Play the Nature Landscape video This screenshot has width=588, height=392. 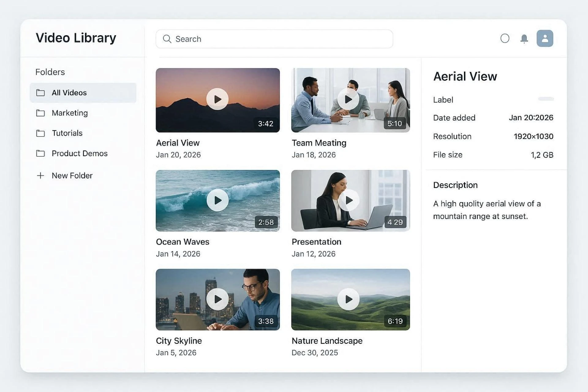[x=349, y=300]
